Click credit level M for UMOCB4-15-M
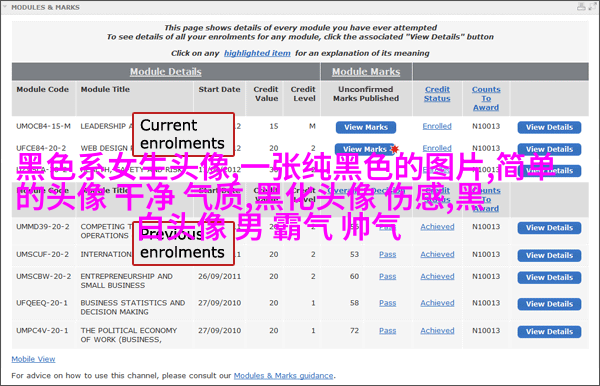 pos(312,126)
